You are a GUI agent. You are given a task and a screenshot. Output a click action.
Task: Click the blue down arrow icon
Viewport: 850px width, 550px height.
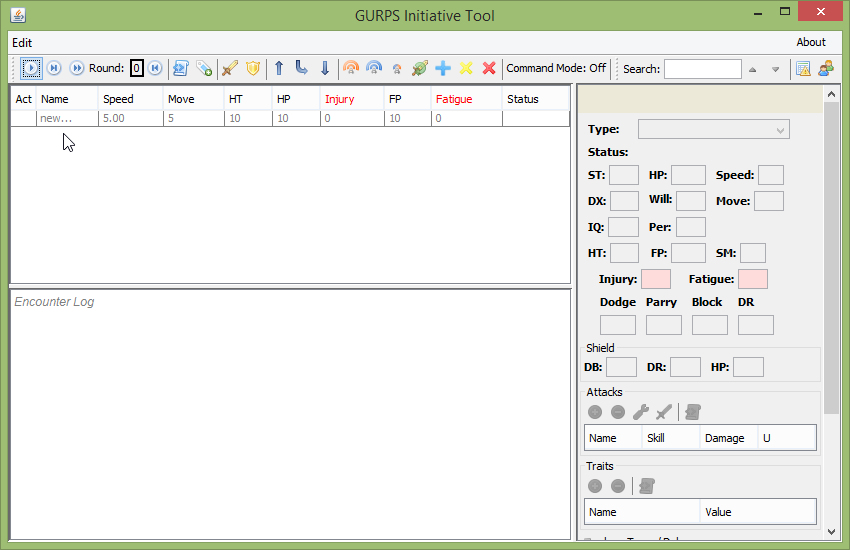click(x=325, y=68)
